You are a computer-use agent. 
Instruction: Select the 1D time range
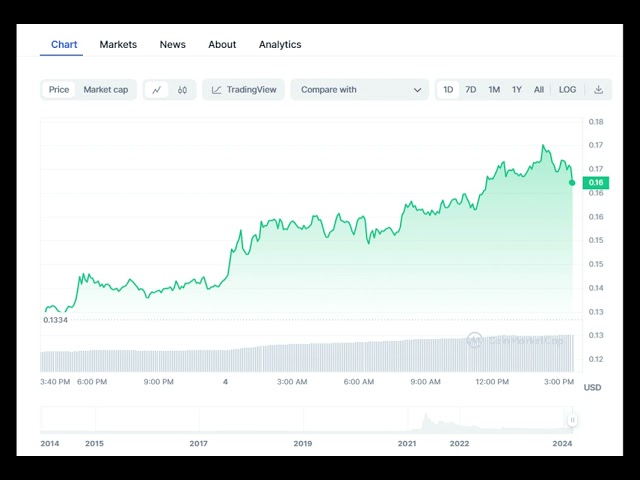[x=448, y=90]
